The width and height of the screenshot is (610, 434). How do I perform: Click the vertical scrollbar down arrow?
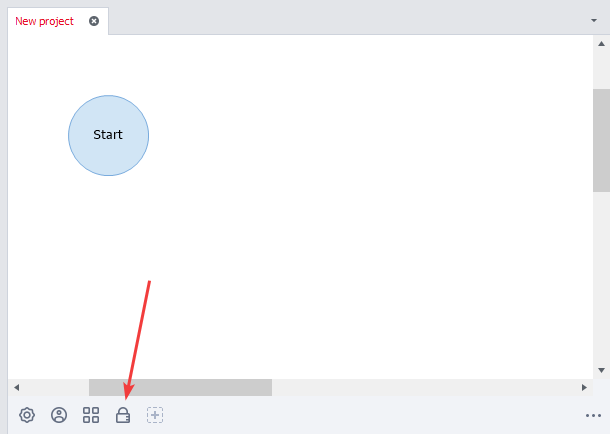pos(601,370)
